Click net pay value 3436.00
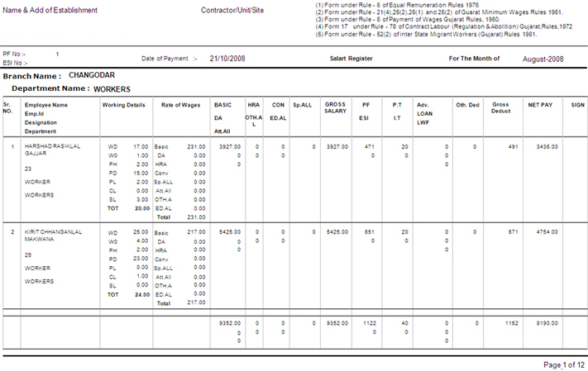 [x=547, y=146]
